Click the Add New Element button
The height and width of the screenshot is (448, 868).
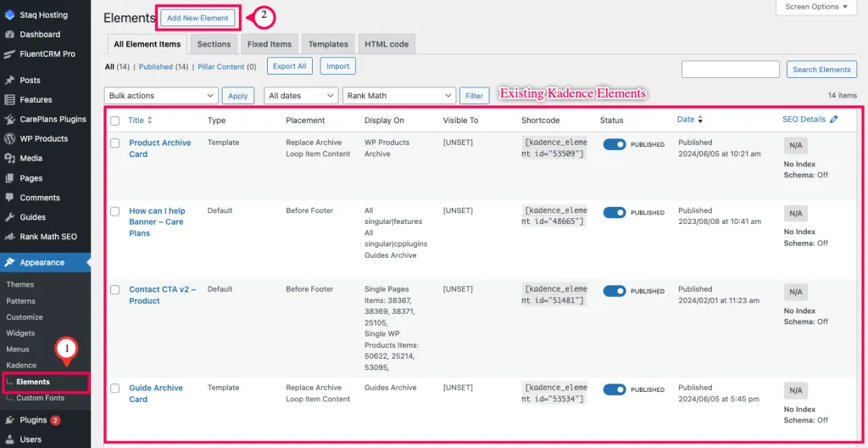pyautogui.click(x=198, y=19)
